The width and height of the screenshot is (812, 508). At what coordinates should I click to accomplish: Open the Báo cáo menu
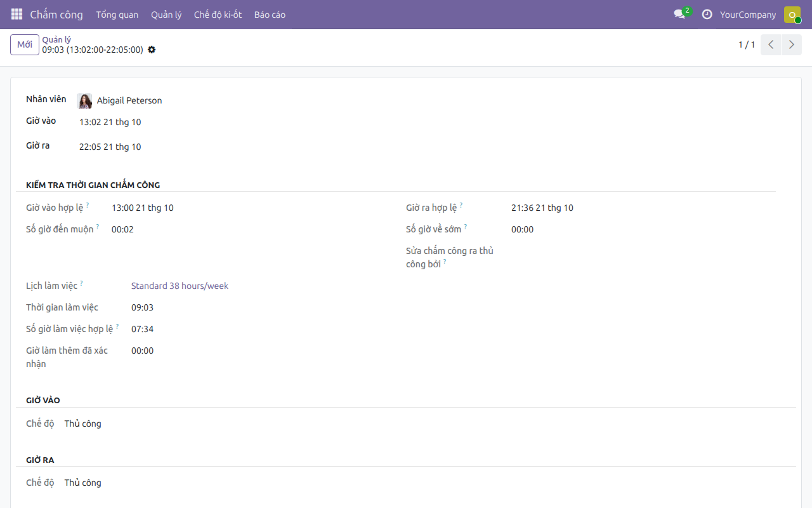pyautogui.click(x=270, y=15)
